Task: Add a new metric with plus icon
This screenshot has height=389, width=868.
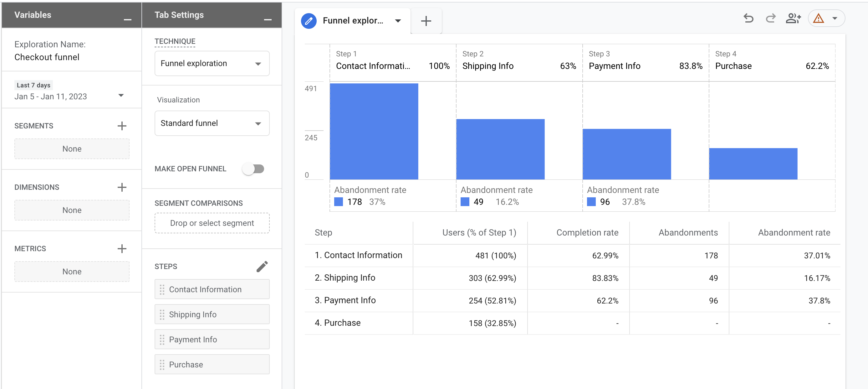Action: [x=122, y=249]
